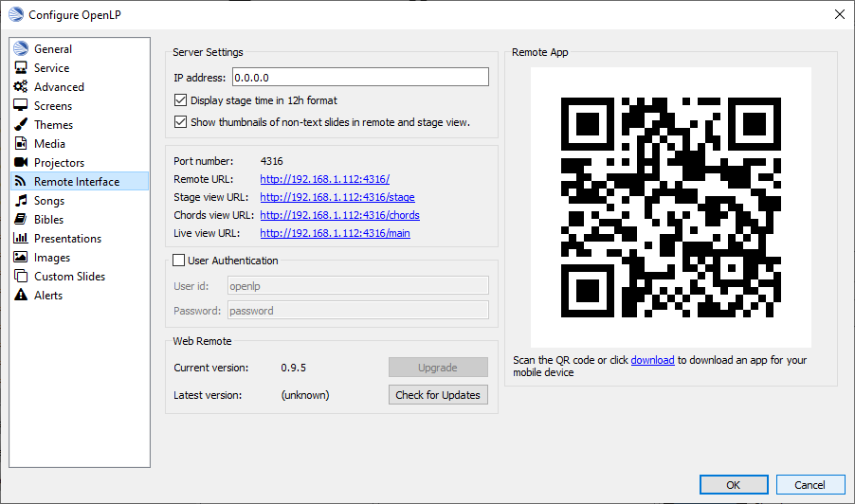Click the Projectors camera icon
The height and width of the screenshot is (504, 855).
click(x=21, y=162)
